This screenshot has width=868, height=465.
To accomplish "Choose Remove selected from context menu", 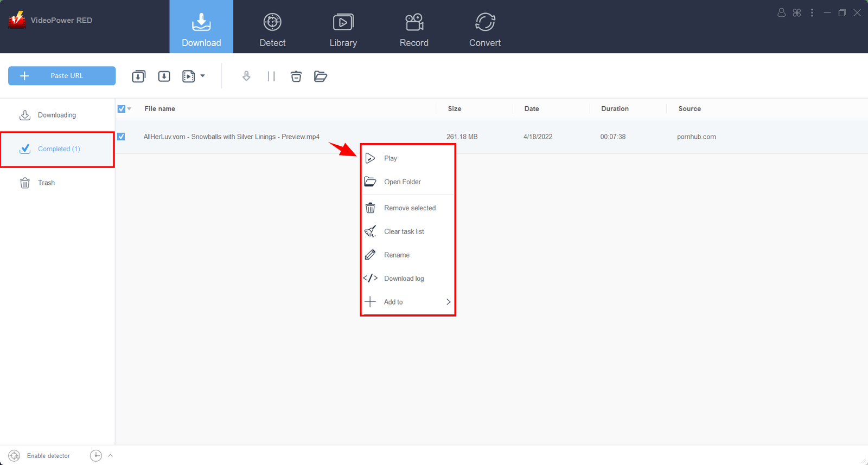I will click(407, 208).
